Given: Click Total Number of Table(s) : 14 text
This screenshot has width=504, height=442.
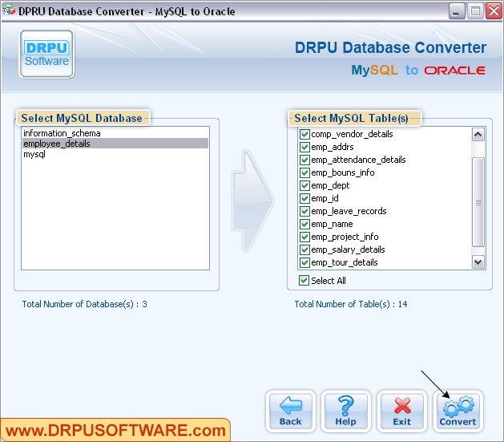Looking at the screenshot, I should pos(351,304).
